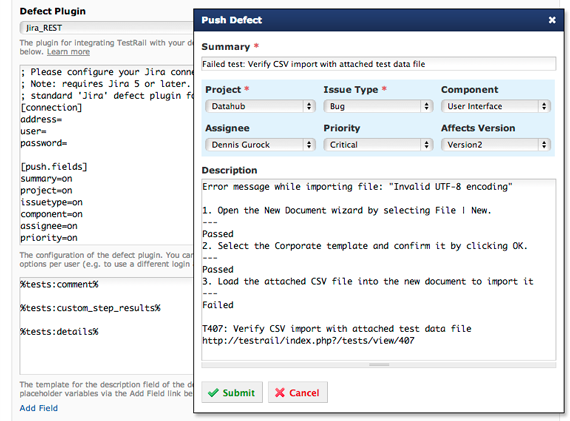This screenshot has height=421, width=570.
Task: Click the stepper arrows on Issue Type dropdown
Action: (426, 106)
